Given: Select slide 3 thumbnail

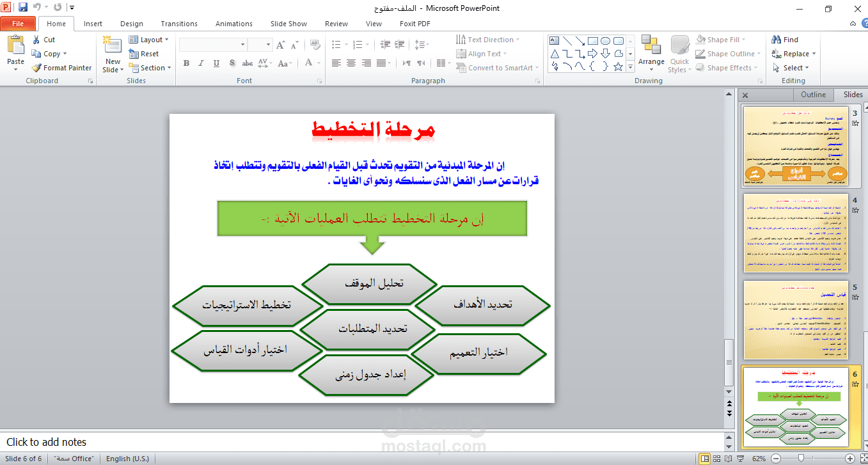Looking at the screenshot, I should point(795,146).
